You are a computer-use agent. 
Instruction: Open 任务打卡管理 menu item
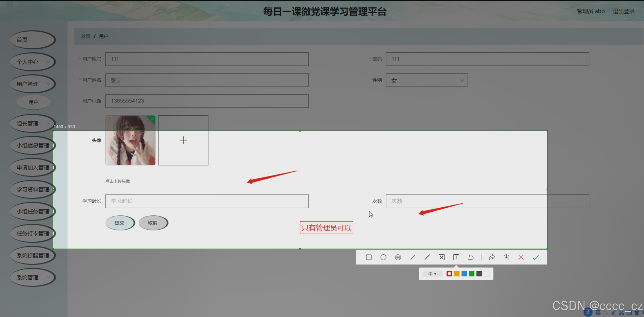[32, 234]
